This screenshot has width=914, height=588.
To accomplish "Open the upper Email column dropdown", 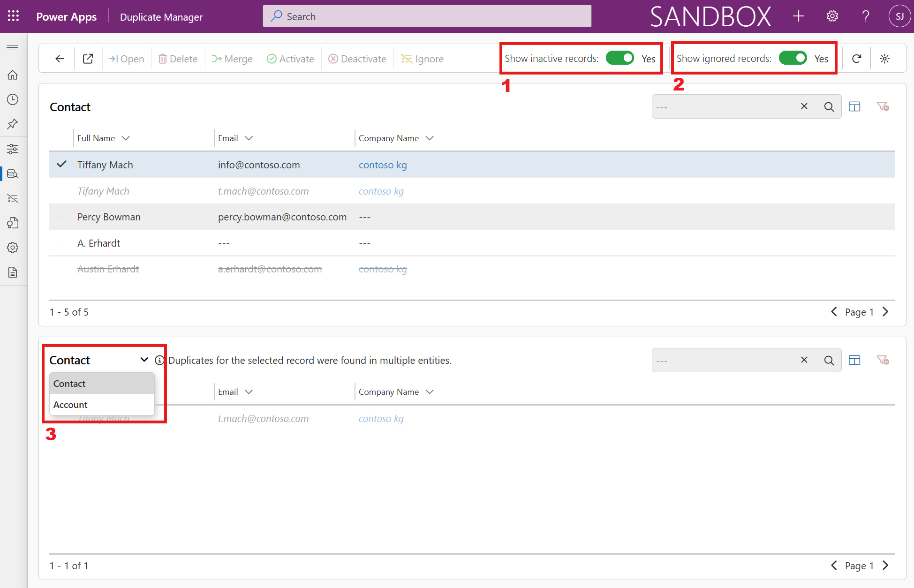I will coord(249,138).
